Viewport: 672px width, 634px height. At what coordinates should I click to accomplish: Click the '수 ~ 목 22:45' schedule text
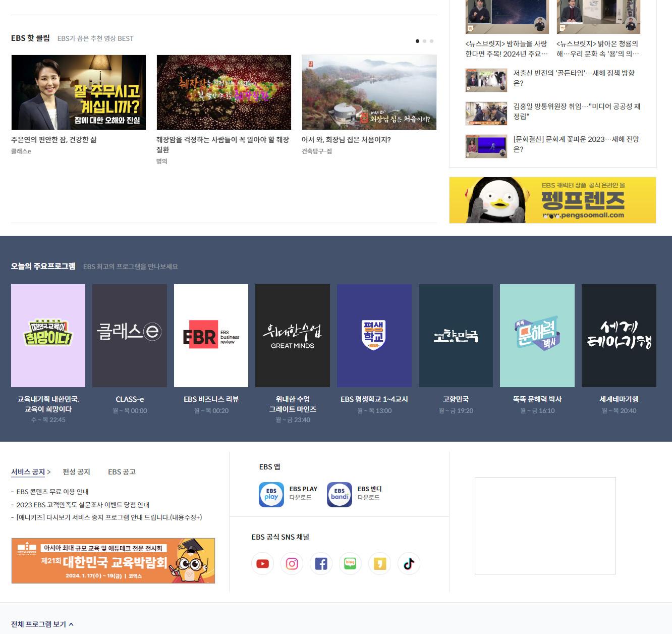48,420
